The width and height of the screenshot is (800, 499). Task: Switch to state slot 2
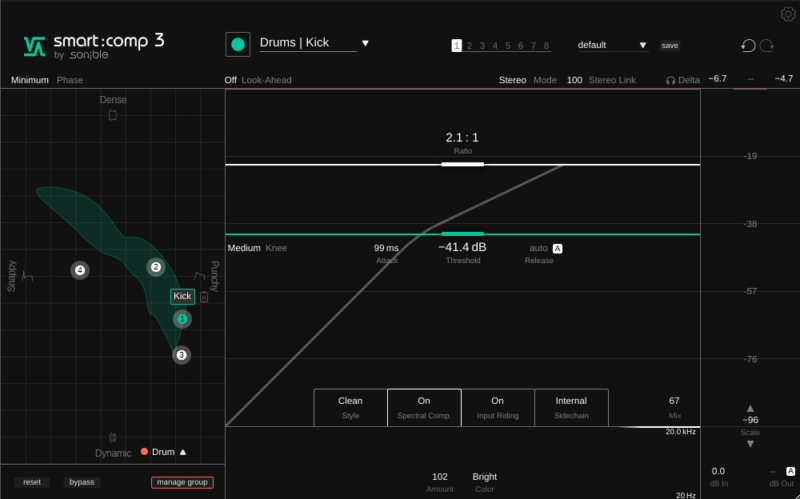click(469, 45)
